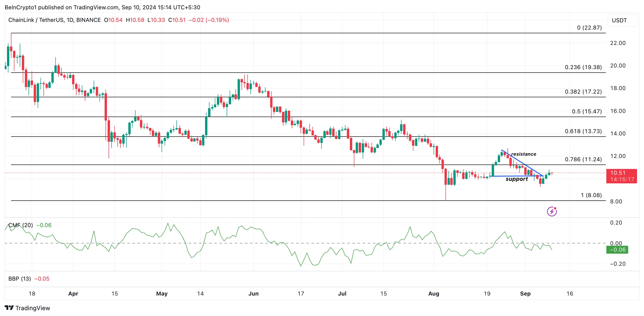644x316 pixels.
Task: Select the 0.236 (19.38) Fibonacci level label
Action: click(583, 67)
